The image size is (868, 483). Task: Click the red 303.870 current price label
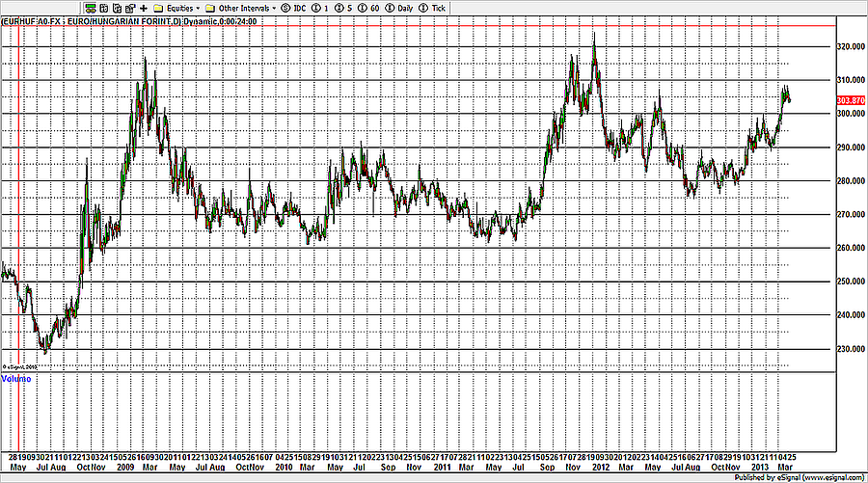(x=850, y=100)
